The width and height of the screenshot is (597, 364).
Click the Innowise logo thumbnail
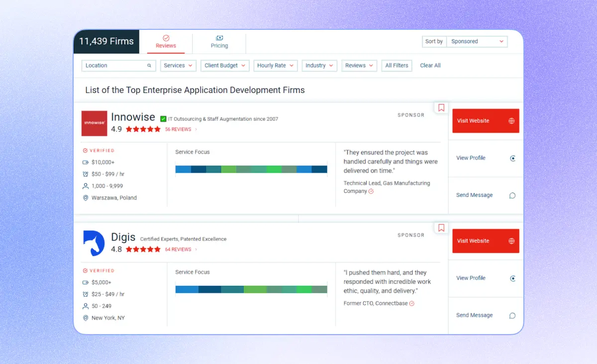click(95, 123)
